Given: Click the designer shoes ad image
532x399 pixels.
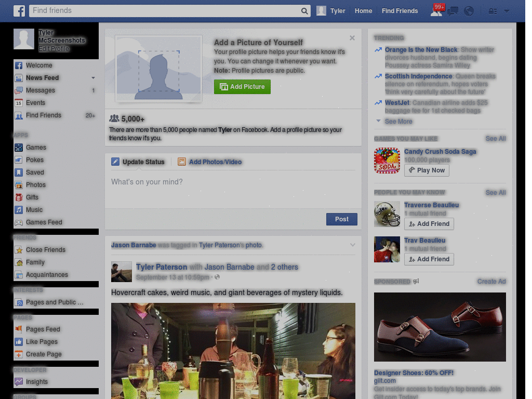Looking at the screenshot, I should point(440,327).
